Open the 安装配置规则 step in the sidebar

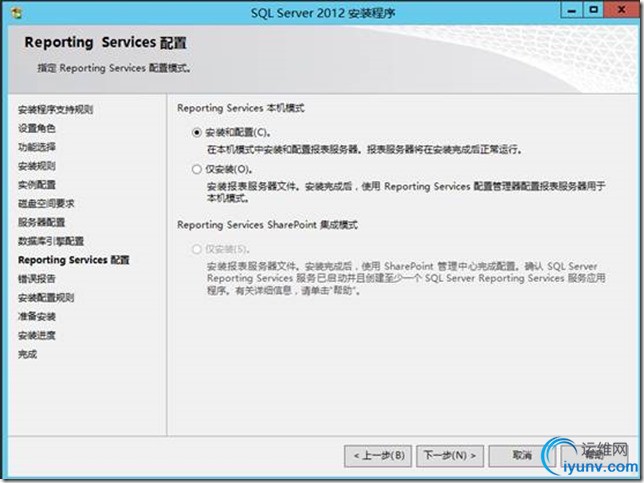point(46,298)
